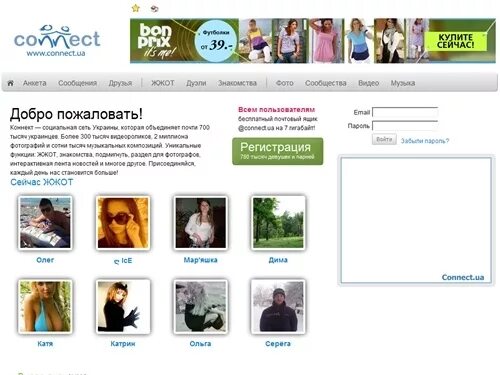Click the name link IcE
Viewport: 500px width, 375px height.
(123, 261)
